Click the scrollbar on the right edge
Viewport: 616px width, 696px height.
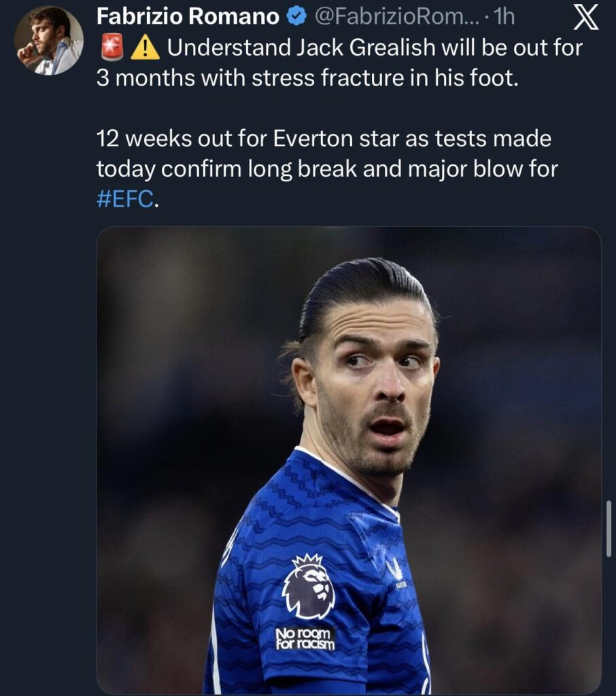[609, 530]
